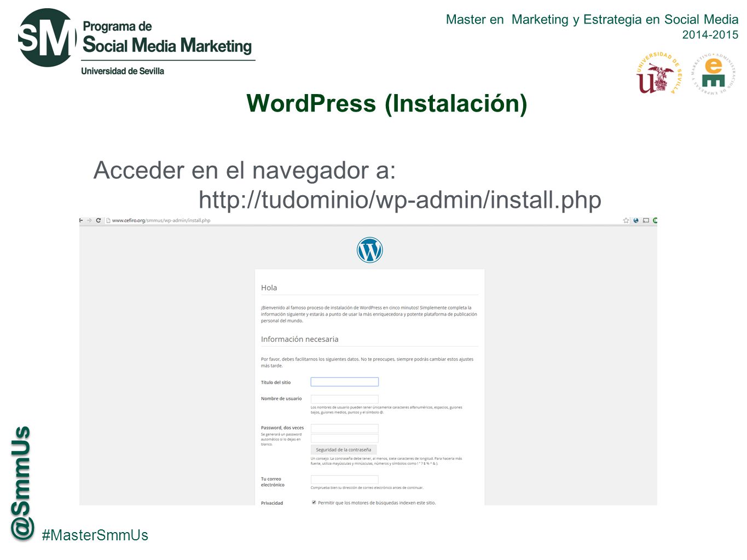The width and height of the screenshot is (747, 560).
Task: Click the Seguridad de la contraseña indicator
Action: pyautogui.click(x=344, y=450)
